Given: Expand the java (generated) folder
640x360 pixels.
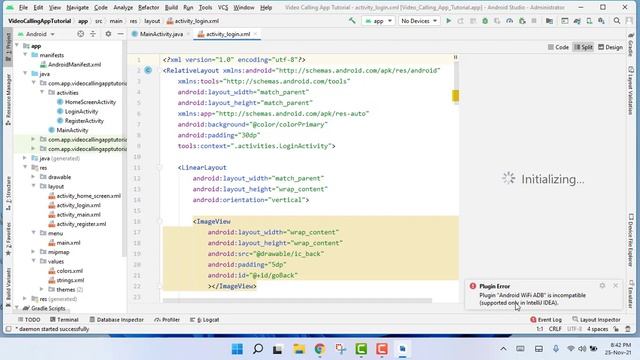Looking at the screenshot, I should click(25, 158).
